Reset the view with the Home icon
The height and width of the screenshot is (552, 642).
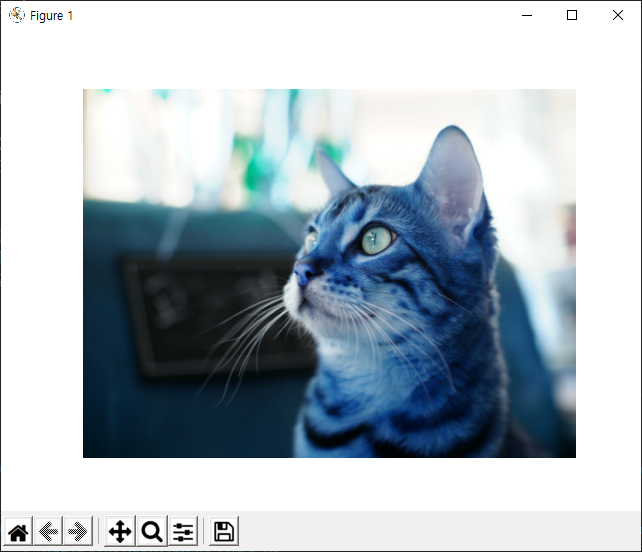pos(18,532)
